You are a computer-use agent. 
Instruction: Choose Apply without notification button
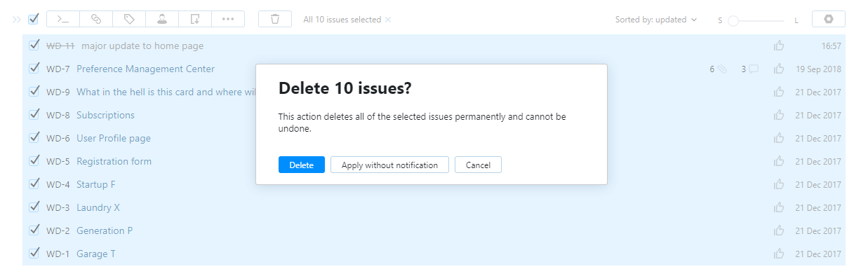pyautogui.click(x=389, y=165)
